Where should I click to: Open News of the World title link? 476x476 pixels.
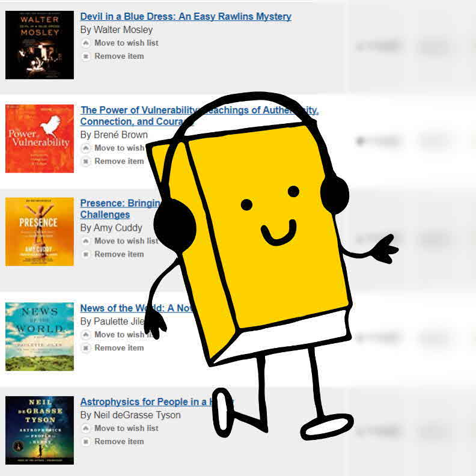pyautogui.click(x=136, y=308)
